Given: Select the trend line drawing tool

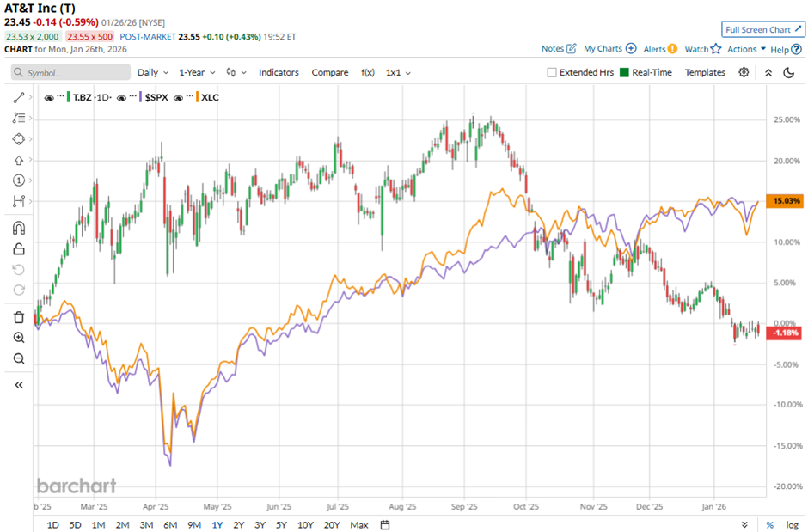Looking at the screenshot, I should point(19,98).
